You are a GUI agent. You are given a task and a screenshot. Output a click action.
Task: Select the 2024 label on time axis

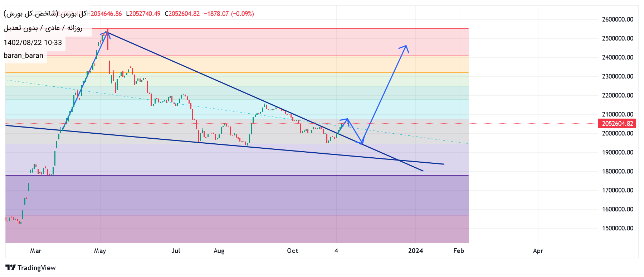tap(415, 251)
